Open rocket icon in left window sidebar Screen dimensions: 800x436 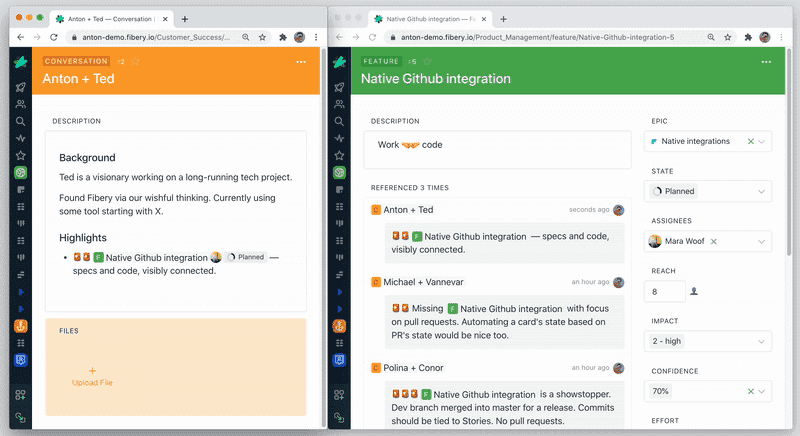[20, 87]
